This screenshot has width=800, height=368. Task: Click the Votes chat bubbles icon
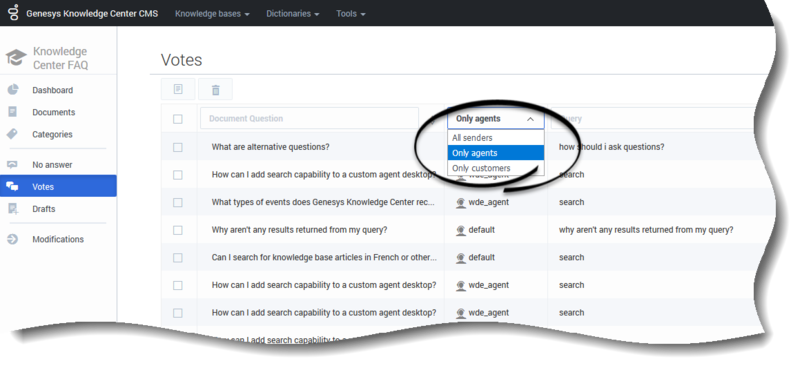click(x=12, y=186)
